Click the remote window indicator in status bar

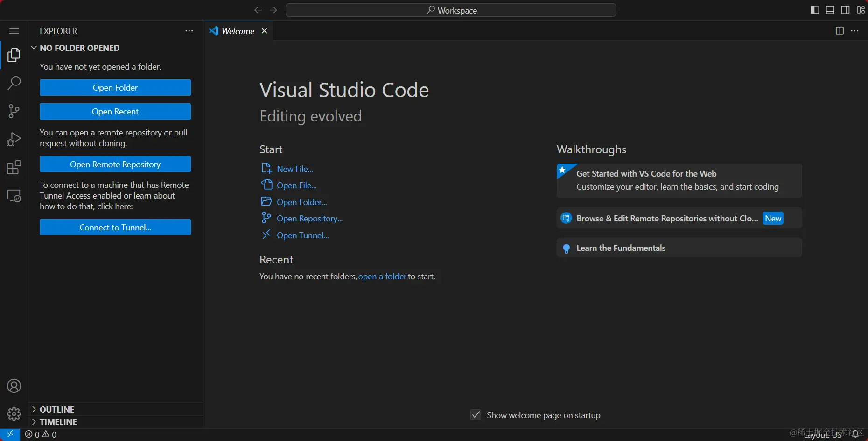pos(10,434)
